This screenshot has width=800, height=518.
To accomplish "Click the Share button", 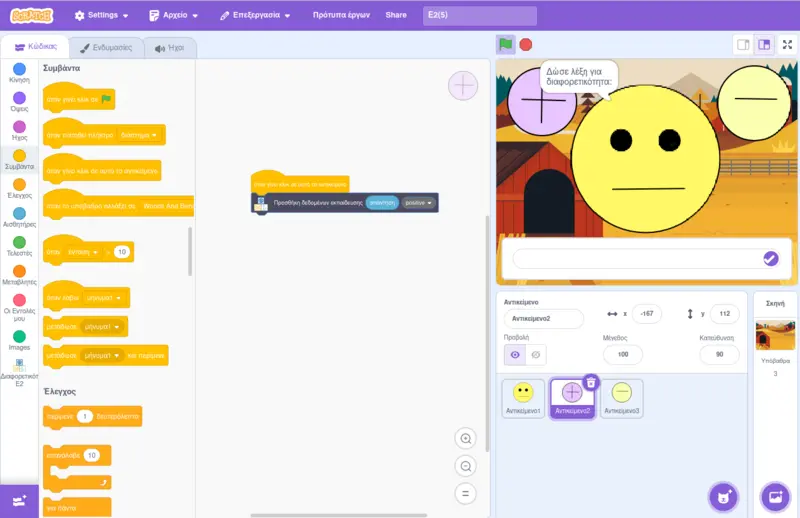I will pyautogui.click(x=396, y=16).
